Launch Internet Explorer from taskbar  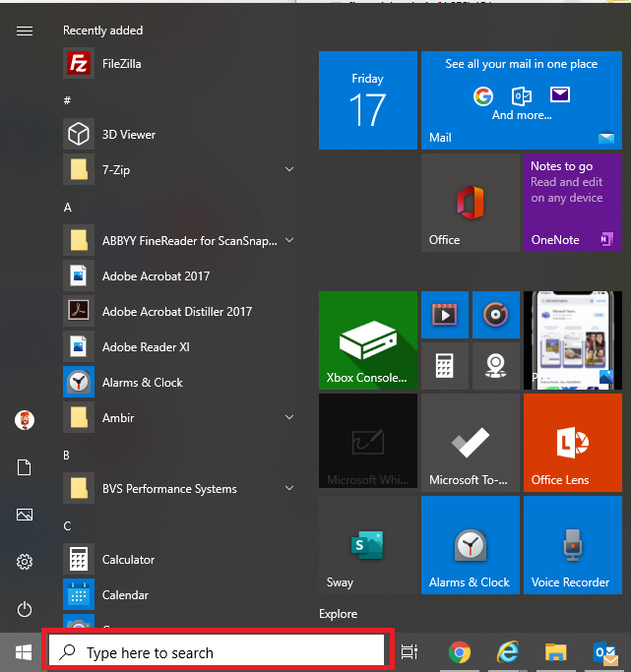coord(508,652)
